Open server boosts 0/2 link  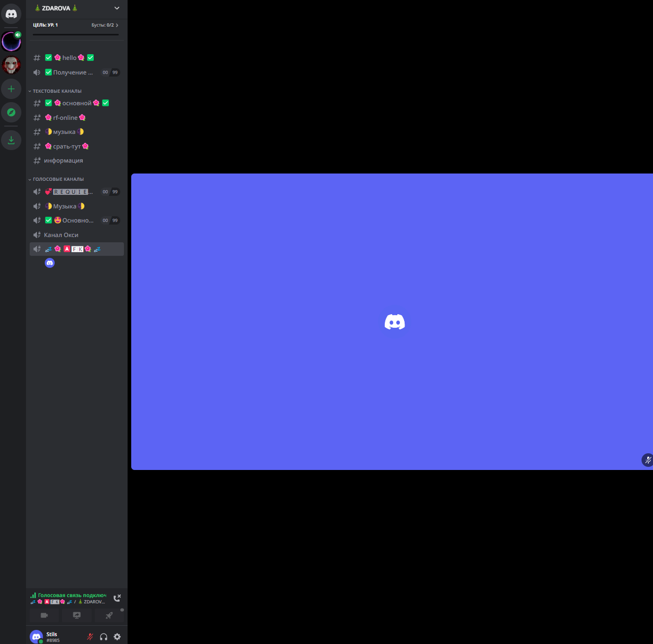[105, 25]
